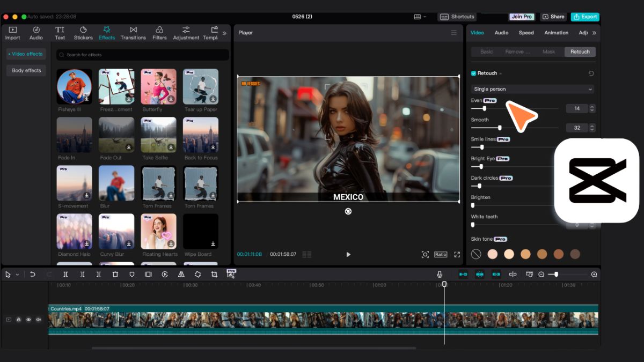The image size is (644, 362).
Task: Play the video preview
Action: point(348,254)
